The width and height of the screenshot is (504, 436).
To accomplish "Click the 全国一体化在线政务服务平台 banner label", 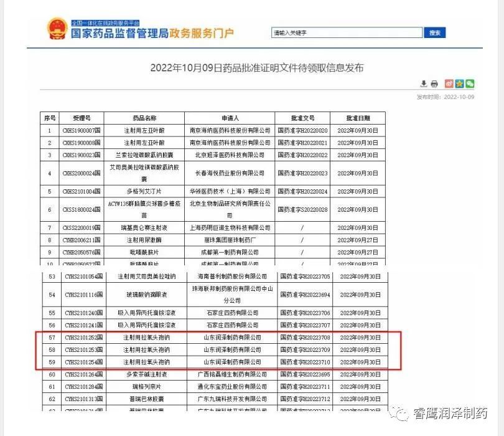I will pyautogui.click(x=106, y=22).
